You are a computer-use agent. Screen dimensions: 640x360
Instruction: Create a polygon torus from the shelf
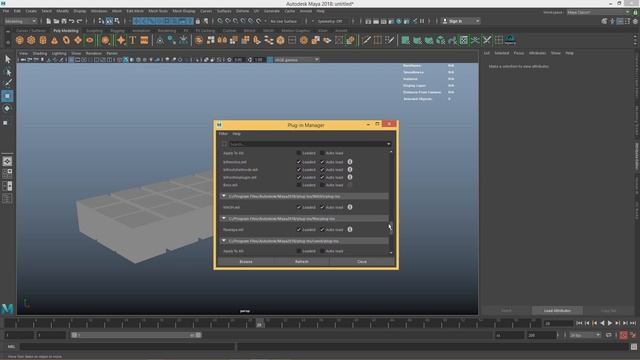tap(66, 40)
